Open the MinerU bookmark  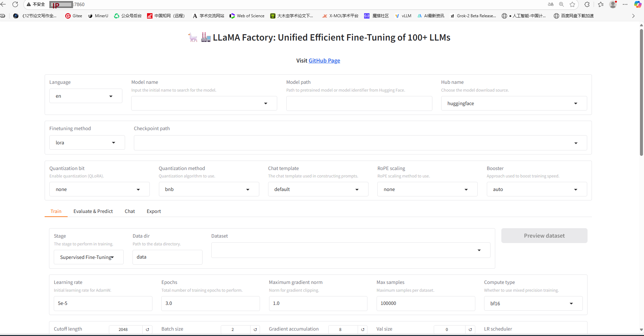[x=98, y=16]
